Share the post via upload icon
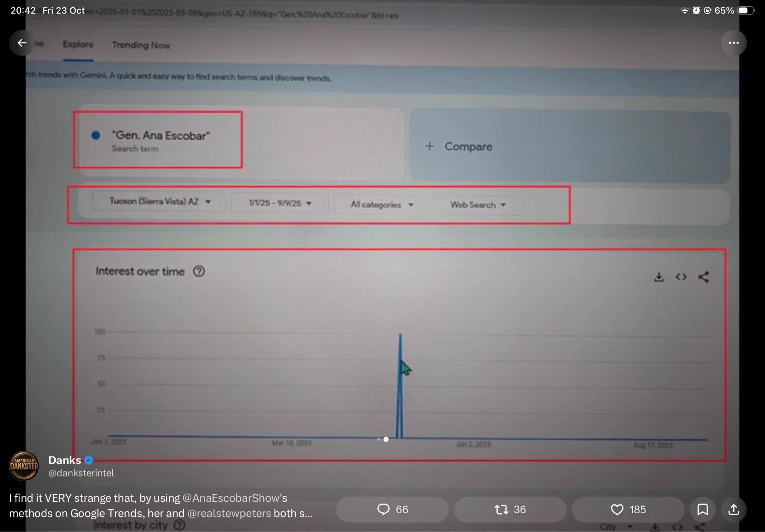The height and width of the screenshot is (532, 765). (734, 509)
